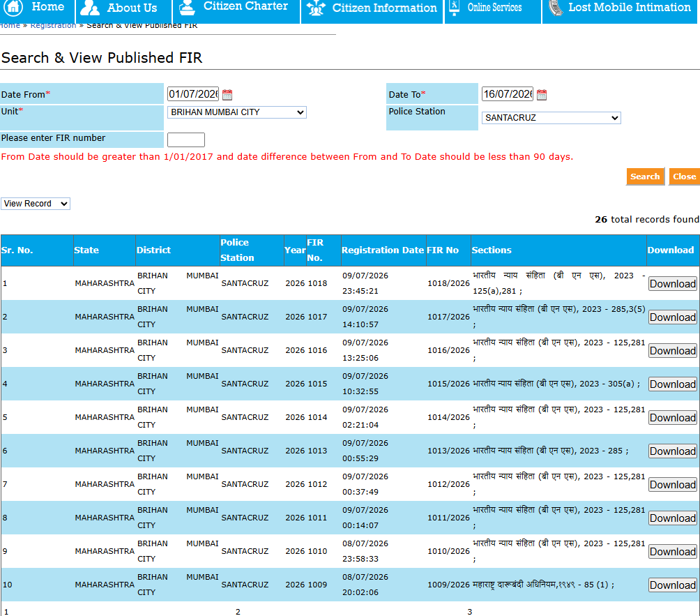This screenshot has width=700, height=616.
Task: Download FIR 1017/2026
Action: (672, 317)
